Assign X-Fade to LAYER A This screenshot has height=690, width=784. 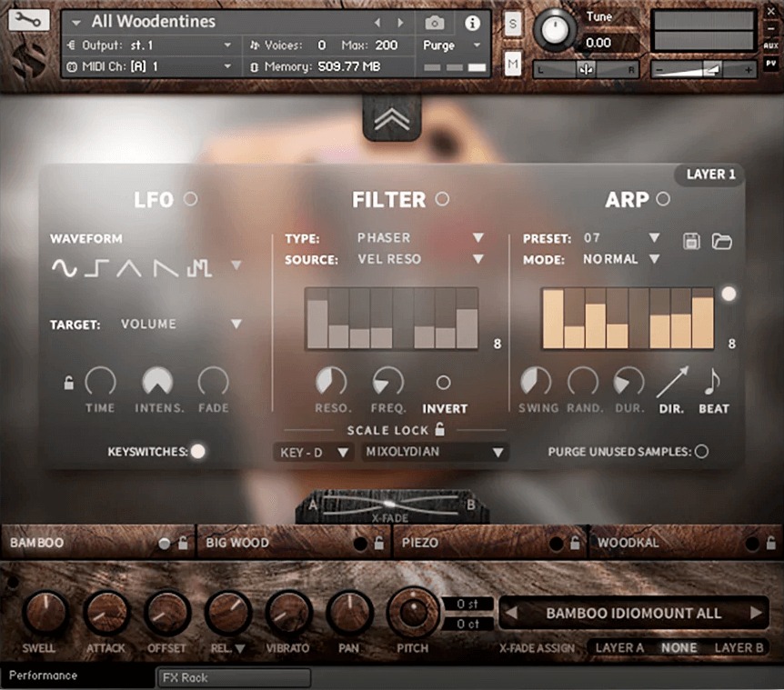619,648
